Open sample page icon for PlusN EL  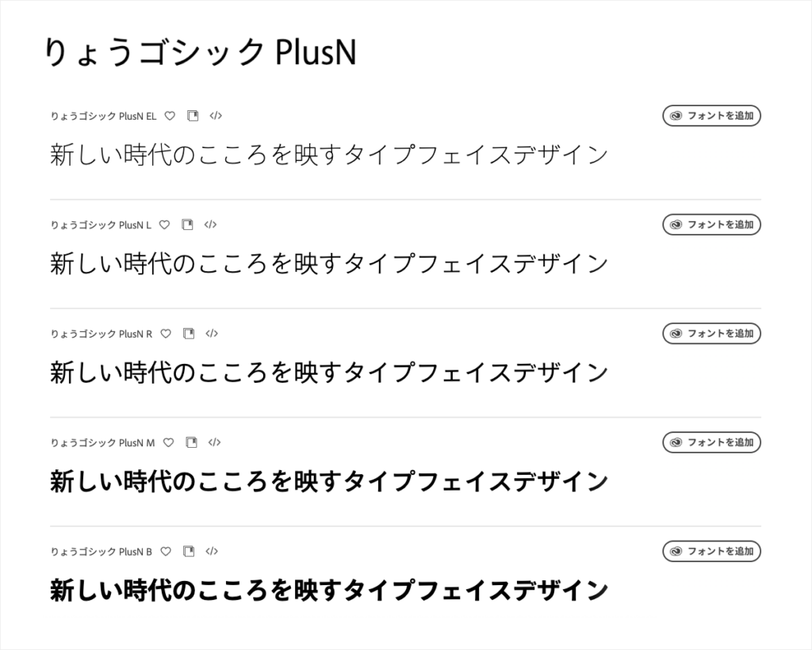(x=192, y=116)
